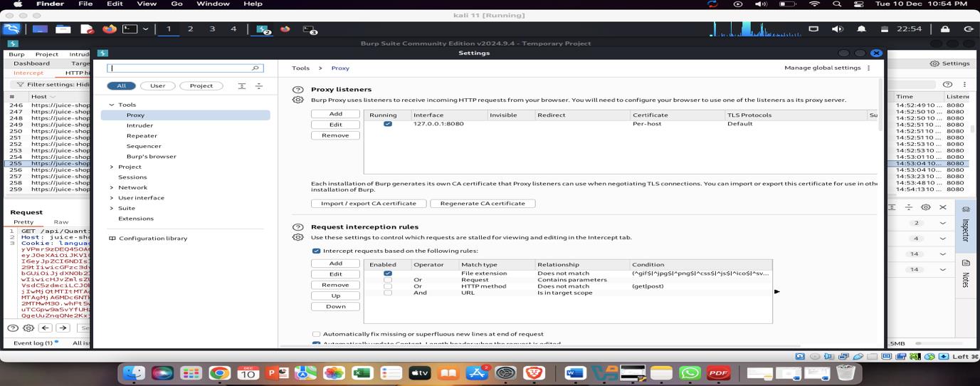The height and width of the screenshot is (386, 980).
Task: Move the interception rule Up
Action: pos(335,296)
